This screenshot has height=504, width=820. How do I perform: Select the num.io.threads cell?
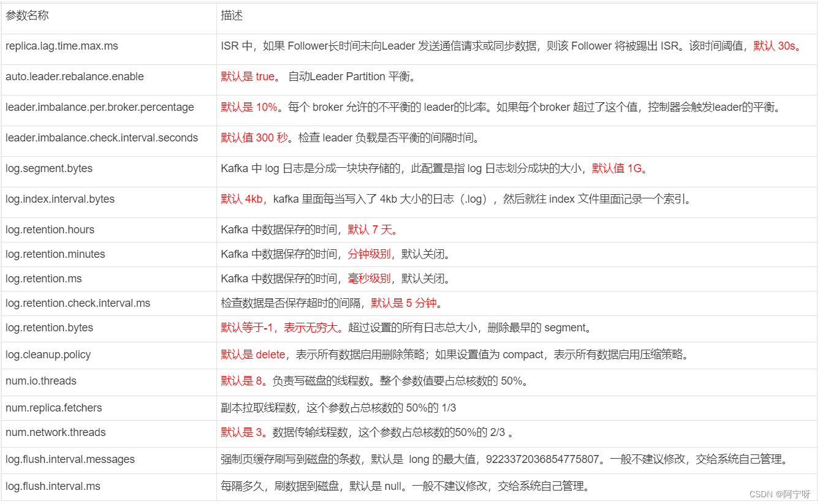[40, 380]
